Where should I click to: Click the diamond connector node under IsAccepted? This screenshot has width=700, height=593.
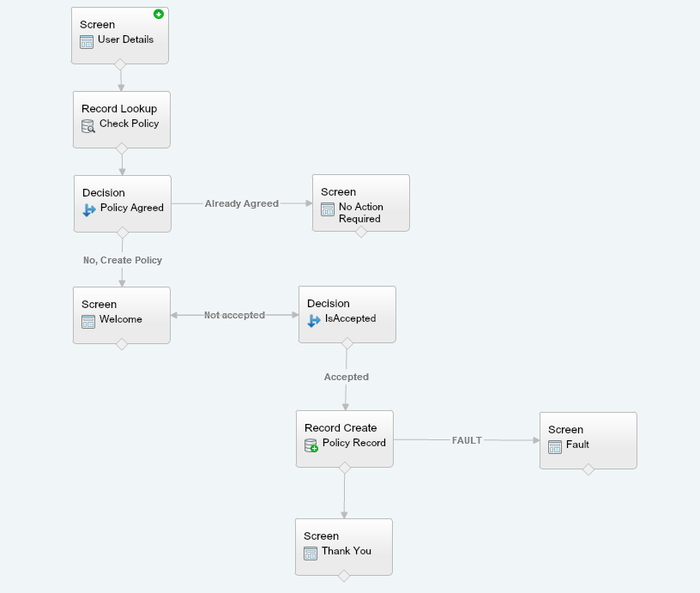(x=347, y=343)
